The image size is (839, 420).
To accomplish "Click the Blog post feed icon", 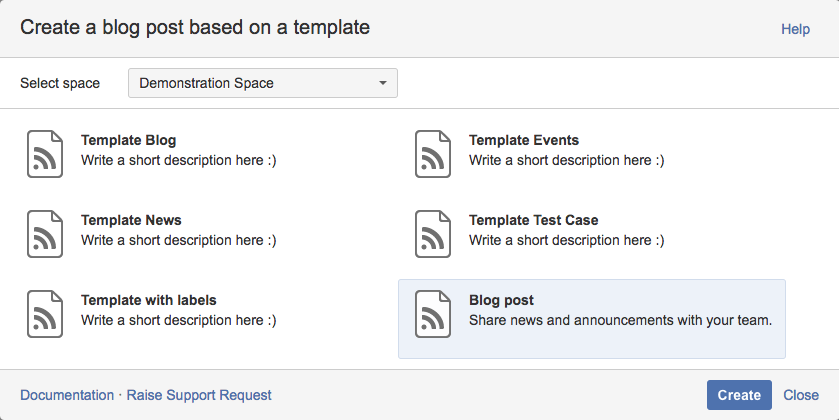I will [x=433, y=312].
